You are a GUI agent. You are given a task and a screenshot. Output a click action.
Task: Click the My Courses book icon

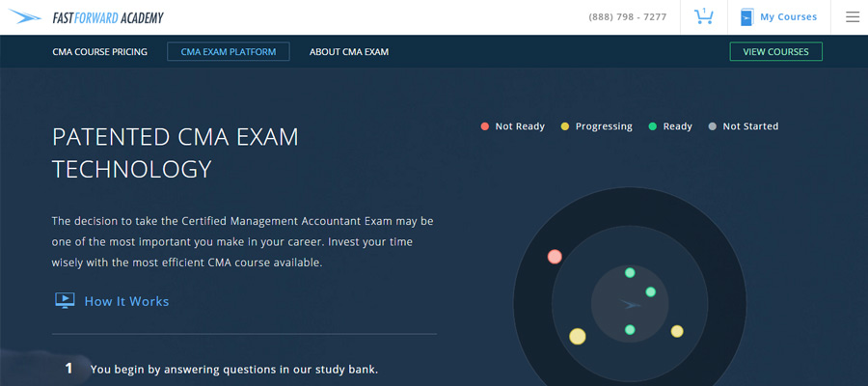click(x=746, y=17)
